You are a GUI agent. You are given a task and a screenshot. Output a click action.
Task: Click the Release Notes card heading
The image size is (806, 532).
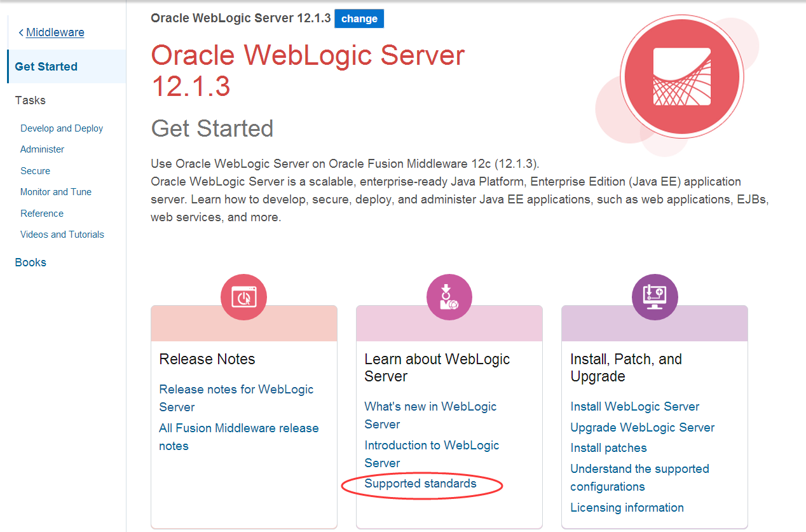click(207, 359)
